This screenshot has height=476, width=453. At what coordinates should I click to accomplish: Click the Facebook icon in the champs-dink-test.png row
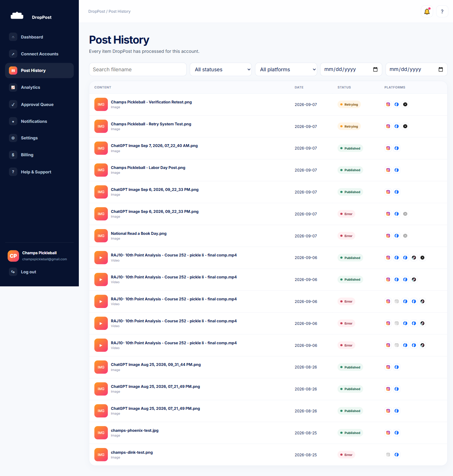point(396,455)
